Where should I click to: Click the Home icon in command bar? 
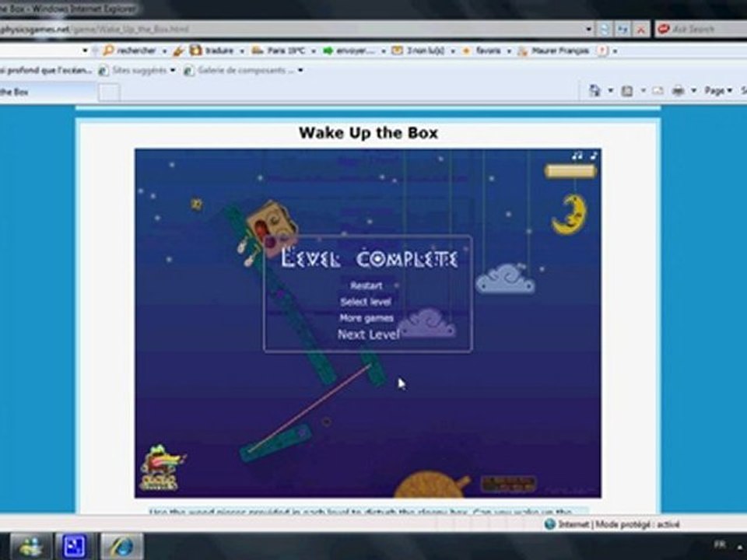595,90
